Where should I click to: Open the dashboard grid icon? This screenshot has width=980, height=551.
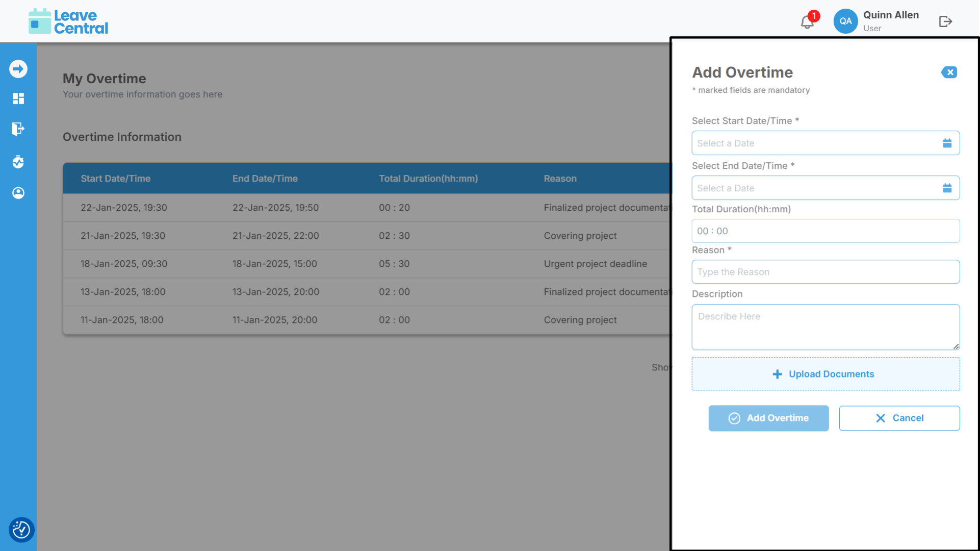tap(18, 98)
